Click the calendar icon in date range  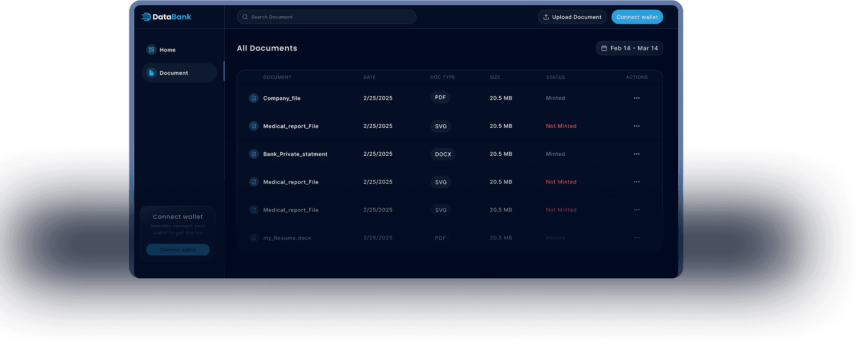[x=604, y=48]
